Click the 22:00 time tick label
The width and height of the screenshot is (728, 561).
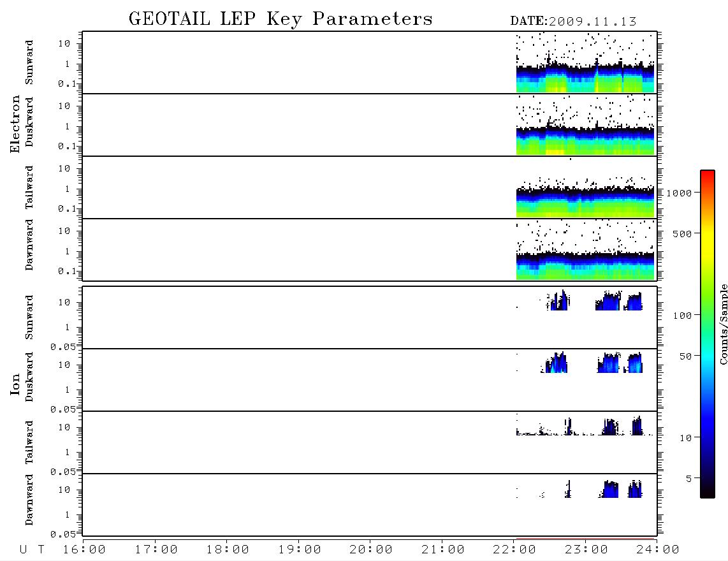click(x=515, y=550)
